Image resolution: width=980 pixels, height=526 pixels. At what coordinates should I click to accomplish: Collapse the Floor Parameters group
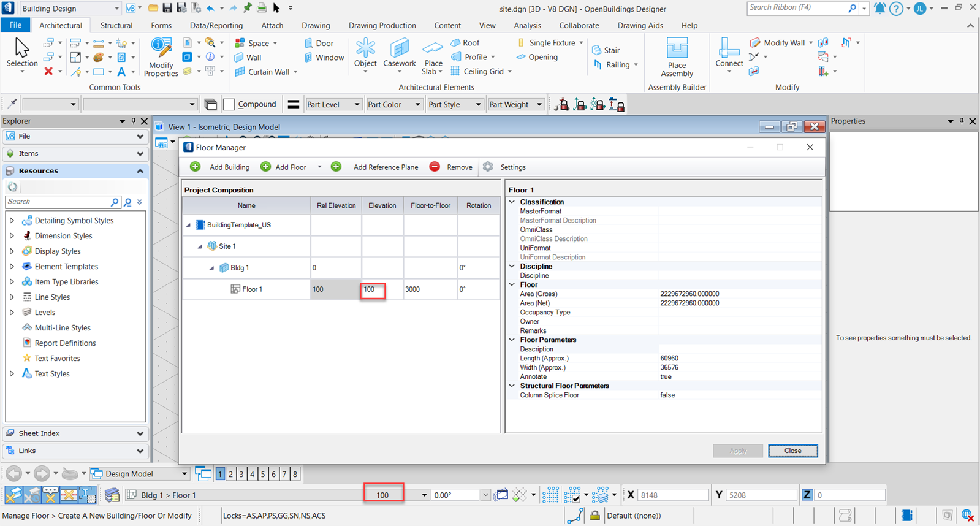coord(512,340)
